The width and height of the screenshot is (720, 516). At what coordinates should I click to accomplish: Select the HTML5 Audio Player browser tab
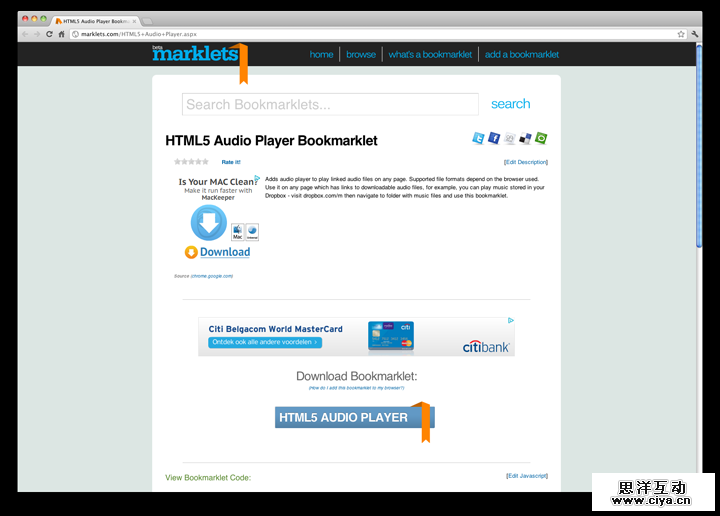[96, 21]
